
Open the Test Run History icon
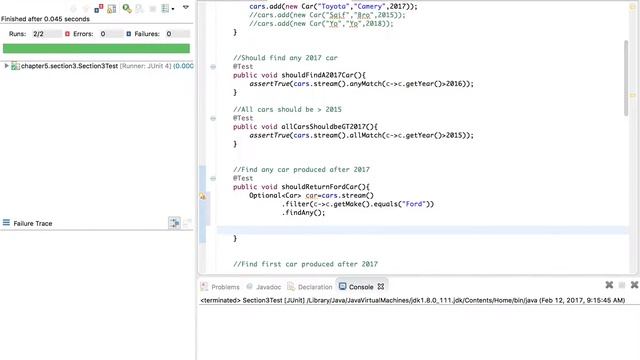tap(165, 9)
